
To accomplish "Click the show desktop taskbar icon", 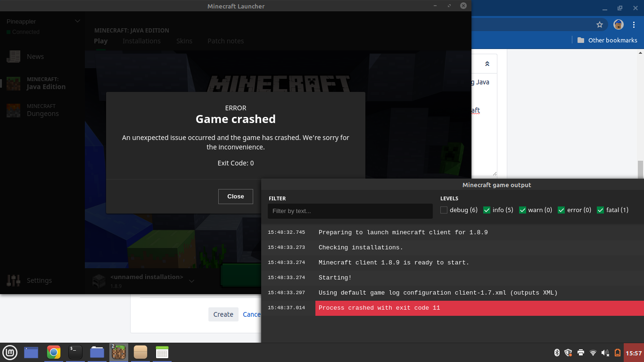I will coord(31,352).
